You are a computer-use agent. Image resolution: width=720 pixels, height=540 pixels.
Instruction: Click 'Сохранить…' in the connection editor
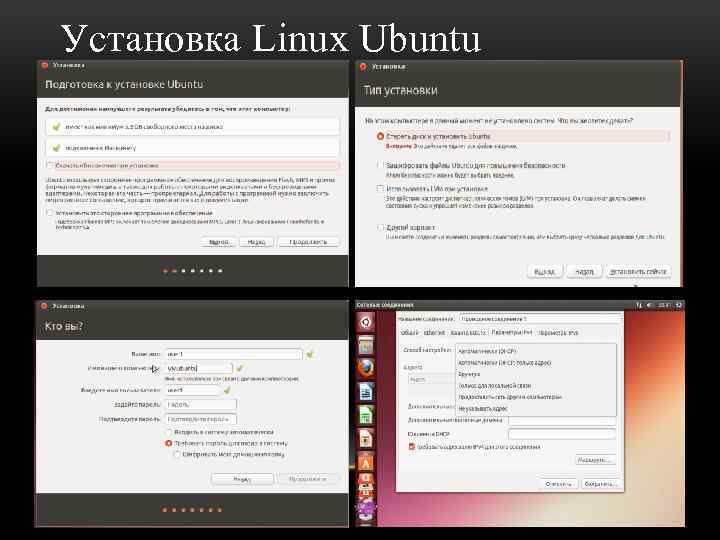pyautogui.click(x=600, y=484)
